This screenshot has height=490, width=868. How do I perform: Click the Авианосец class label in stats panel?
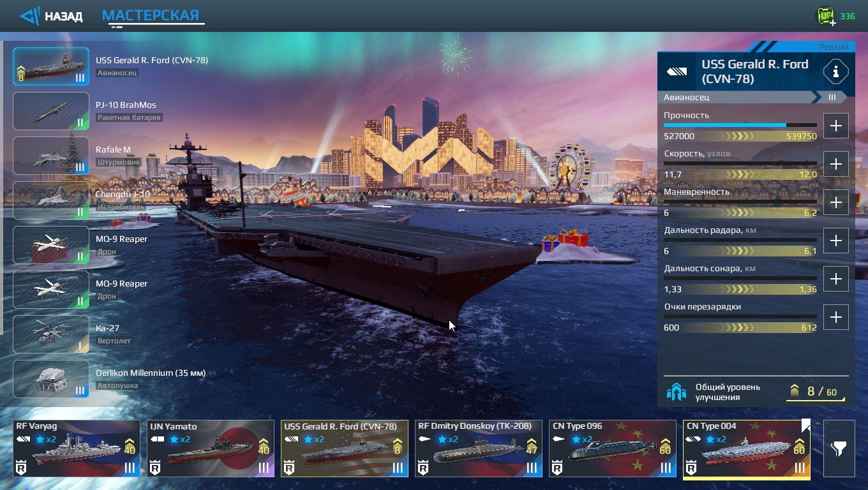coord(687,98)
